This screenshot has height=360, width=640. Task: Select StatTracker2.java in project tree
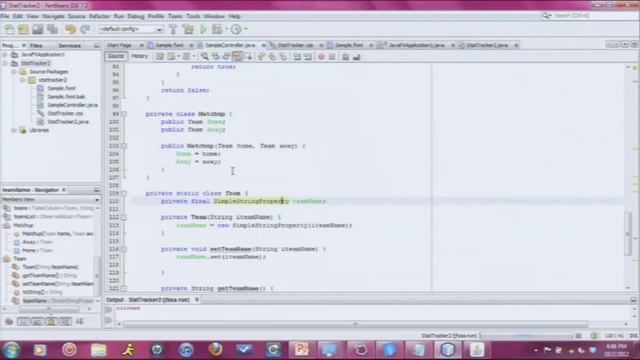pos(68,122)
